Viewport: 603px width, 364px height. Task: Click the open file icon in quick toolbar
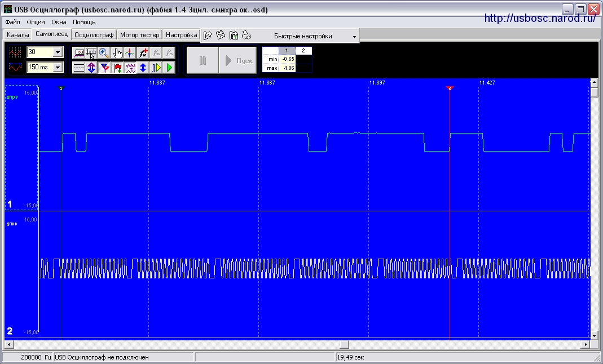(x=208, y=35)
